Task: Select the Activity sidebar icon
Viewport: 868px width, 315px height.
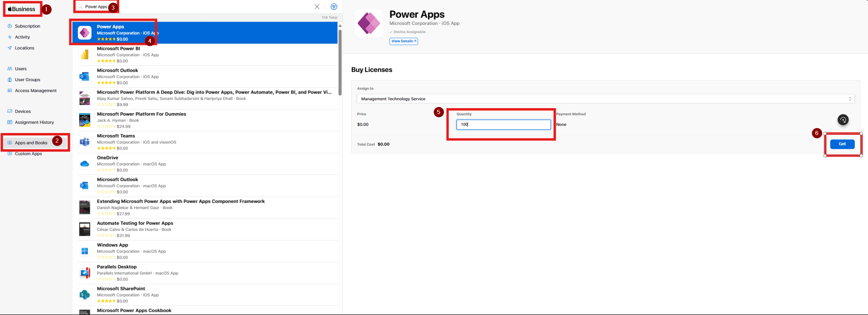Action: coord(10,37)
